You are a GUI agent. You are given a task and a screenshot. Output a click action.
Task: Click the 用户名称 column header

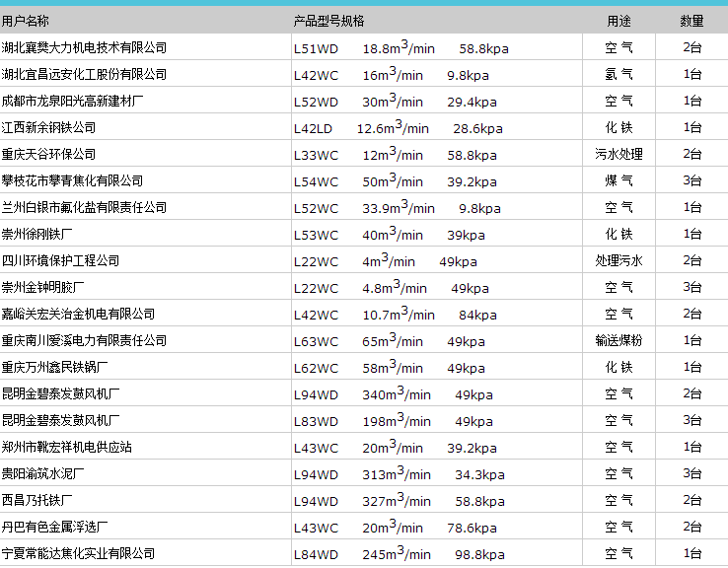[25, 21]
